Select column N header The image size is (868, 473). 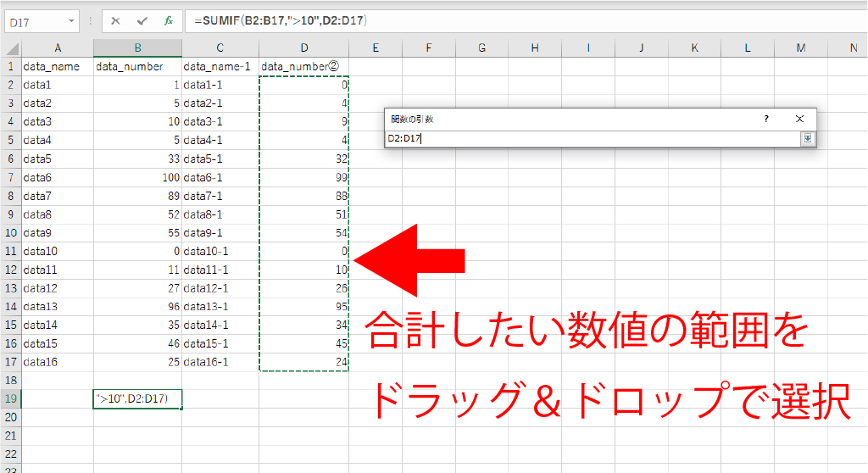pos(852,48)
